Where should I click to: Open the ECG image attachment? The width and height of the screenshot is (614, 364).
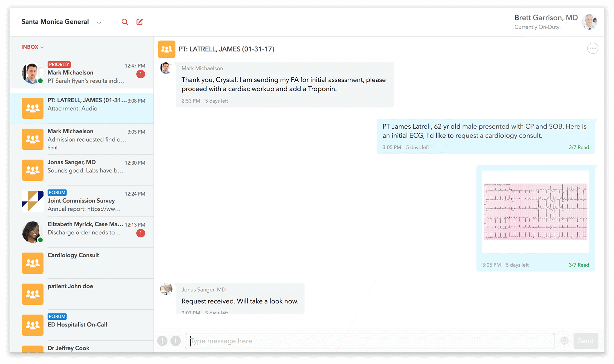tap(536, 212)
